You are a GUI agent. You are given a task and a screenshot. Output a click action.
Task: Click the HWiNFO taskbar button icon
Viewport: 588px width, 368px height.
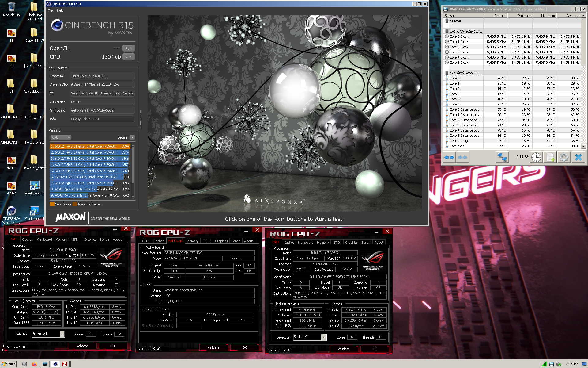coord(45,364)
